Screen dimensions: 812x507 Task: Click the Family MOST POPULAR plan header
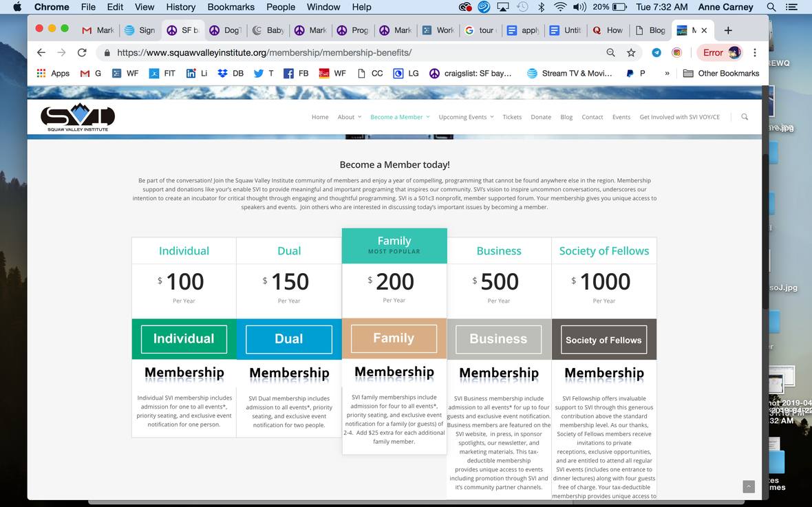click(x=394, y=246)
